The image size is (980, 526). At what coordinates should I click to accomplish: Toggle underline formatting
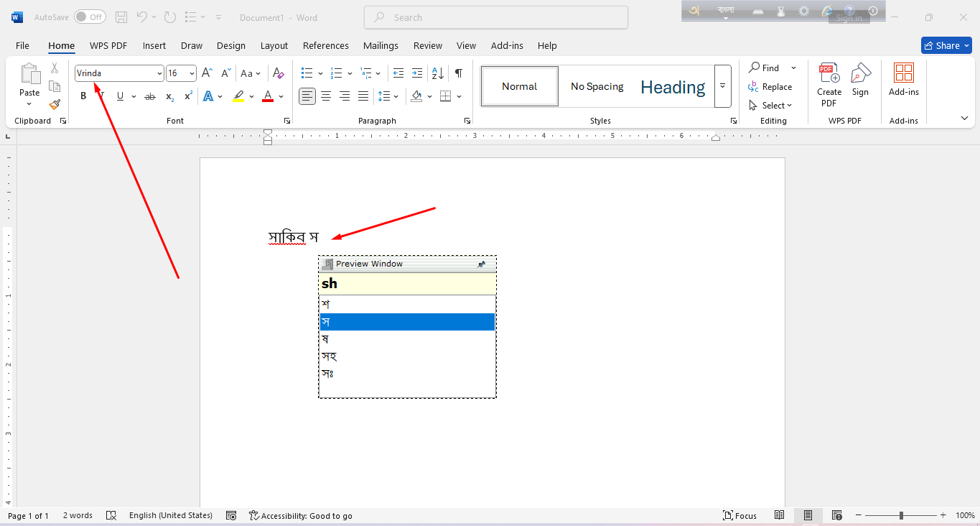click(120, 96)
